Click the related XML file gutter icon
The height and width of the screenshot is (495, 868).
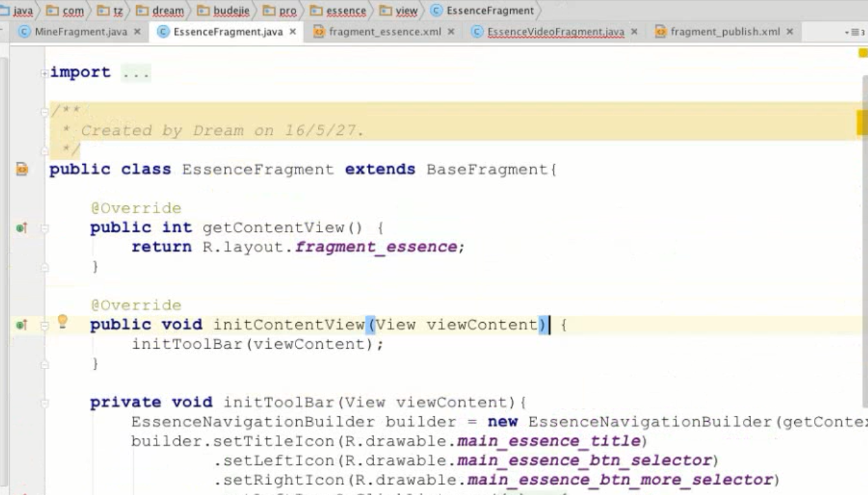click(21, 168)
